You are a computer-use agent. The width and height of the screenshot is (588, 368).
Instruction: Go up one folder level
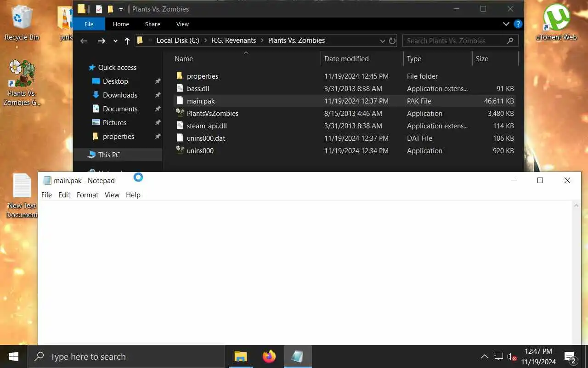(x=127, y=40)
